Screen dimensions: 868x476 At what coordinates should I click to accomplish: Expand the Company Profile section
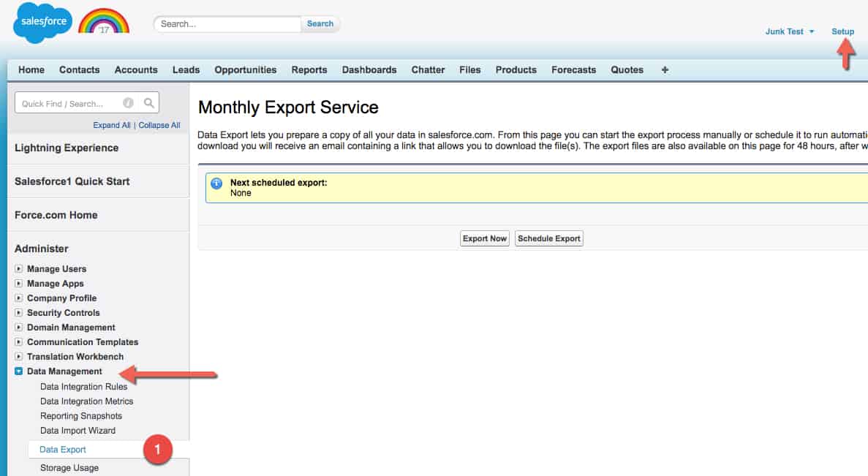[19, 298]
